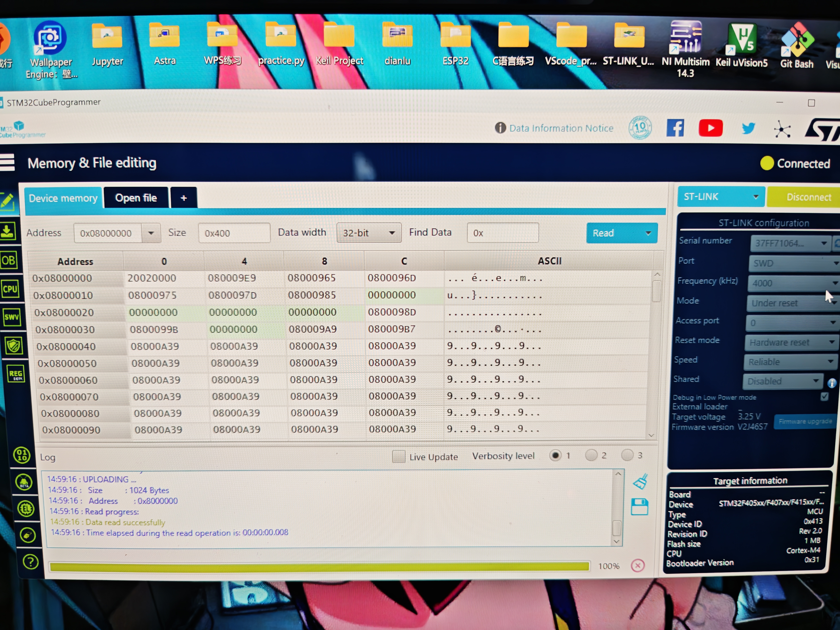Viewport: 840px width, 630px height.
Task: Open the ST-LINK interface dropdown
Action: point(721,197)
